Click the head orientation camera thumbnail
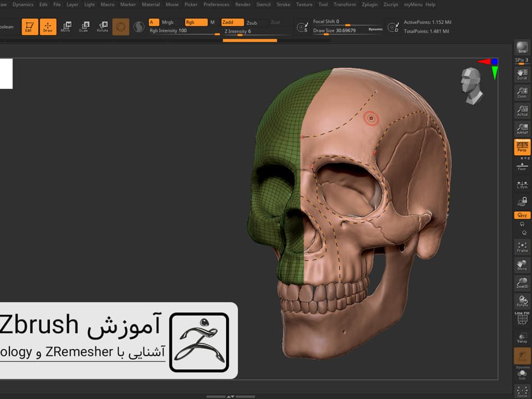 tap(472, 86)
